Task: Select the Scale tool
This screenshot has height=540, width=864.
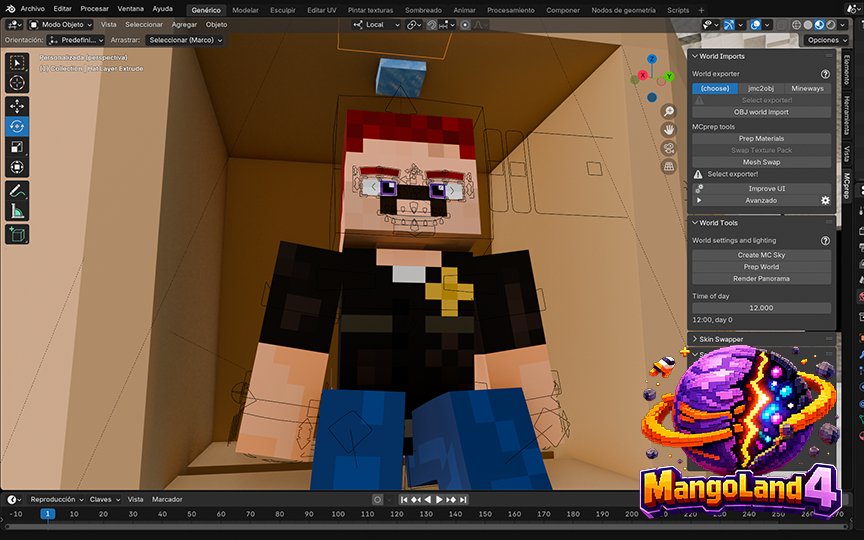Action: point(17,147)
